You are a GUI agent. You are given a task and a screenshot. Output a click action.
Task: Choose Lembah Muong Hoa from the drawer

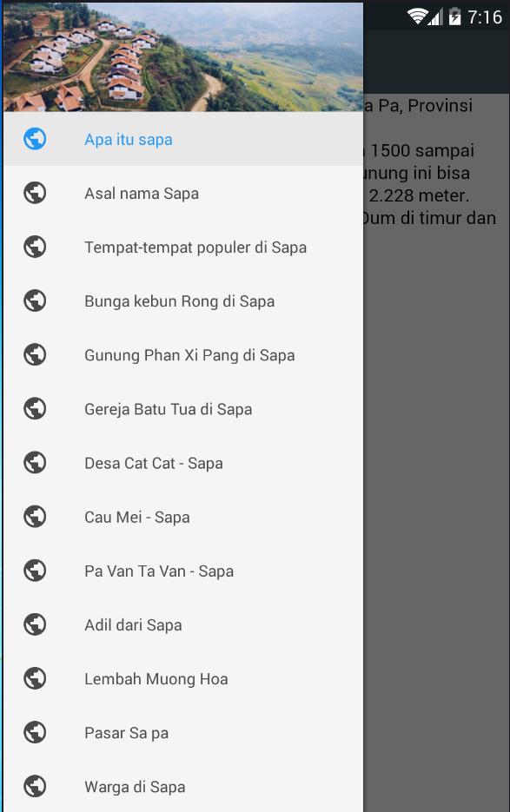click(x=183, y=678)
